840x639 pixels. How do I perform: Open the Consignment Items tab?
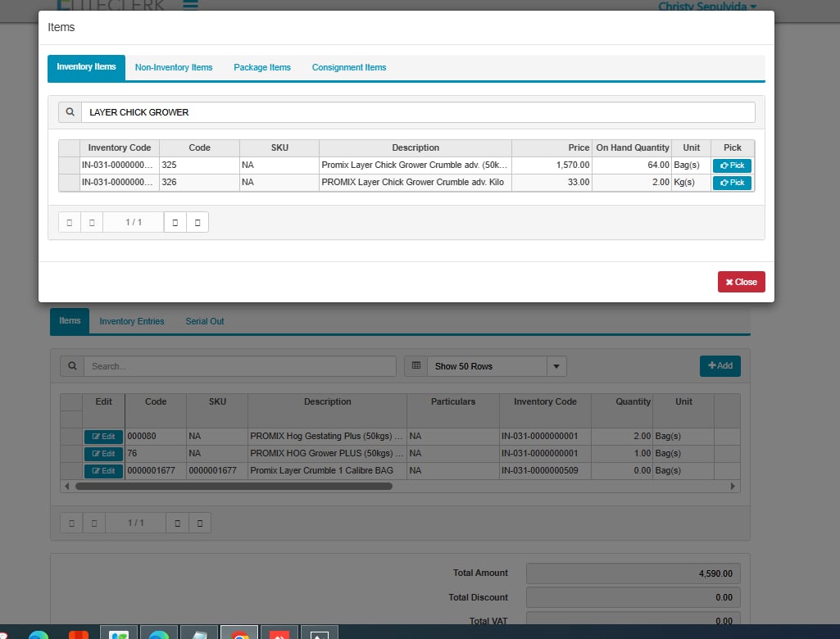349,67
